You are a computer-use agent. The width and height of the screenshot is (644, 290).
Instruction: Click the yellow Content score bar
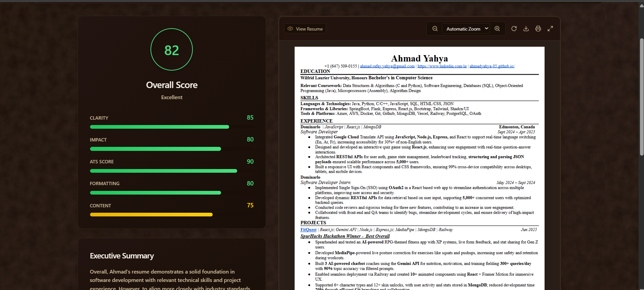[x=151, y=214]
